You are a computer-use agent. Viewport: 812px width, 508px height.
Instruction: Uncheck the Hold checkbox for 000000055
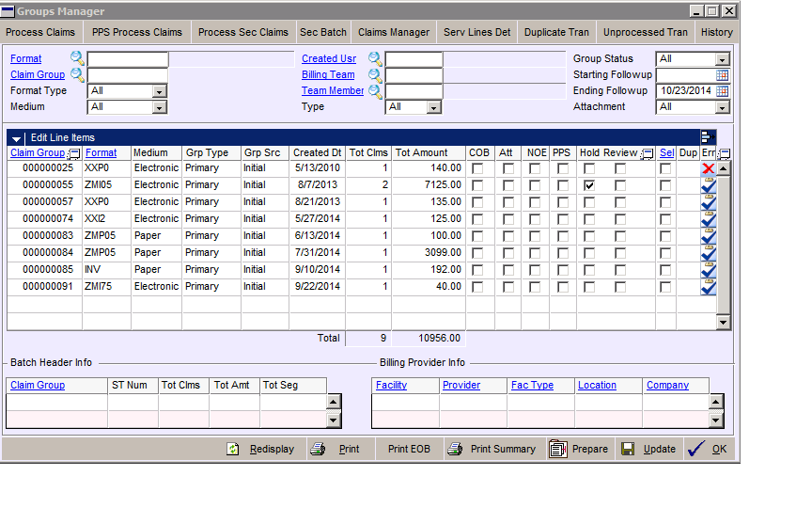click(x=589, y=185)
